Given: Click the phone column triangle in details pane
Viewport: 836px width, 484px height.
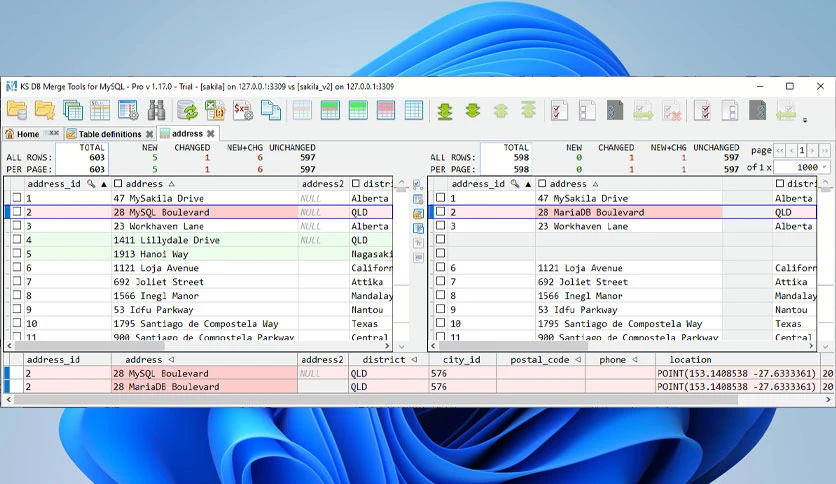Looking at the screenshot, I should pyautogui.click(x=635, y=360).
